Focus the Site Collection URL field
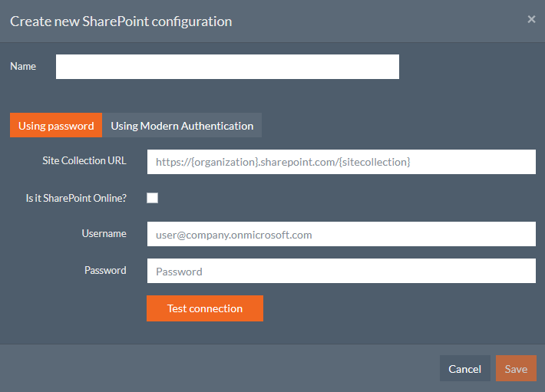This screenshot has height=392, width=545. [x=342, y=162]
